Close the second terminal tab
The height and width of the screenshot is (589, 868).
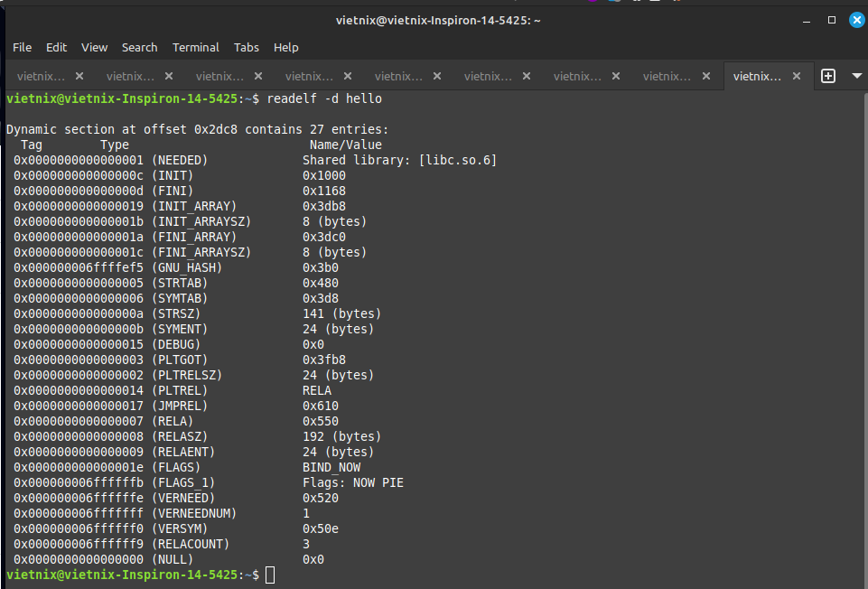(169, 76)
